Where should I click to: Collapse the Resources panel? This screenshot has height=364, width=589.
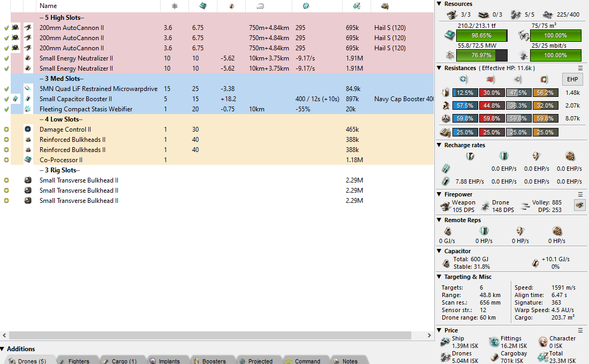coord(439,4)
